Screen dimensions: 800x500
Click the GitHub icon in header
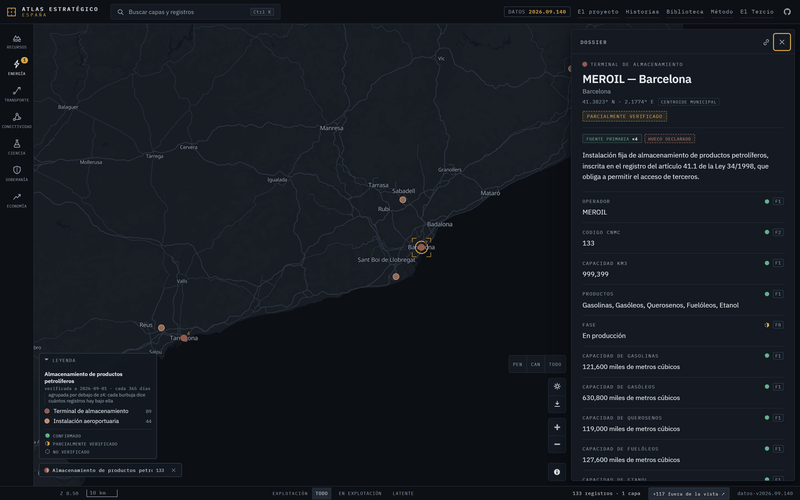point(787,12)
